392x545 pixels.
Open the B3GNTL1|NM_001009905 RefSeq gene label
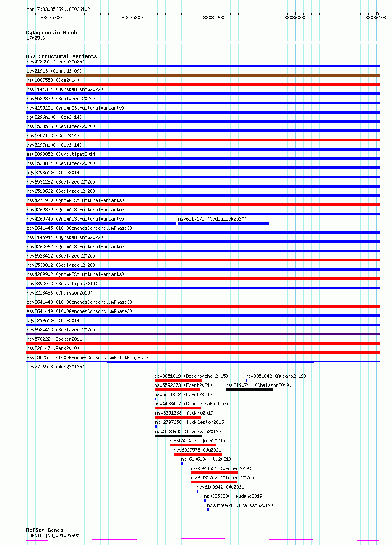[x=53, y=535]
